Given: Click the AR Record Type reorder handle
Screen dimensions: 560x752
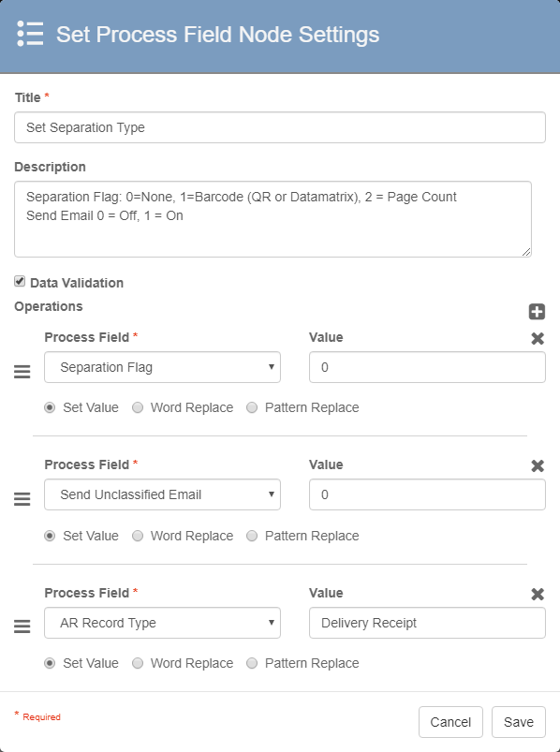Looking at the screenshot, I should [x=22, y=627].
